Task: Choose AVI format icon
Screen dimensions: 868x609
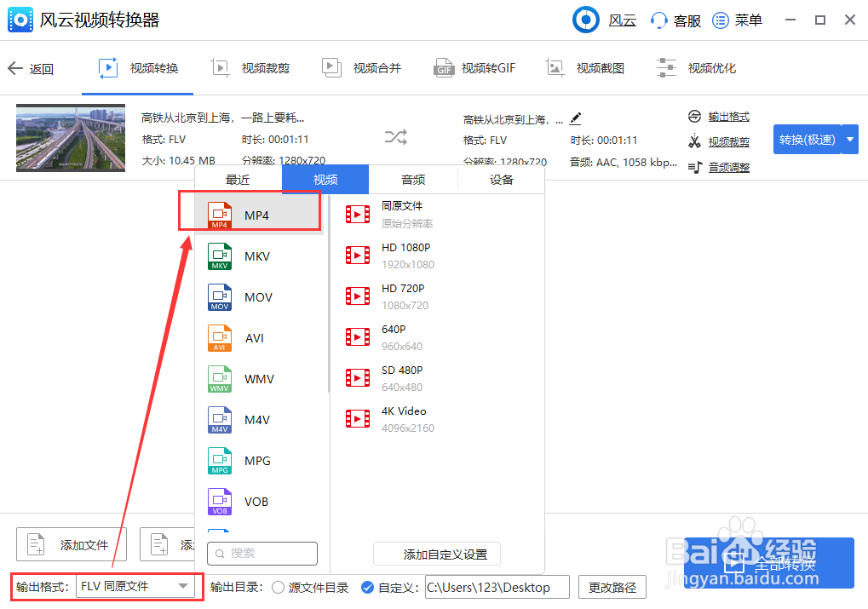Action: click(x=219, y=338)
